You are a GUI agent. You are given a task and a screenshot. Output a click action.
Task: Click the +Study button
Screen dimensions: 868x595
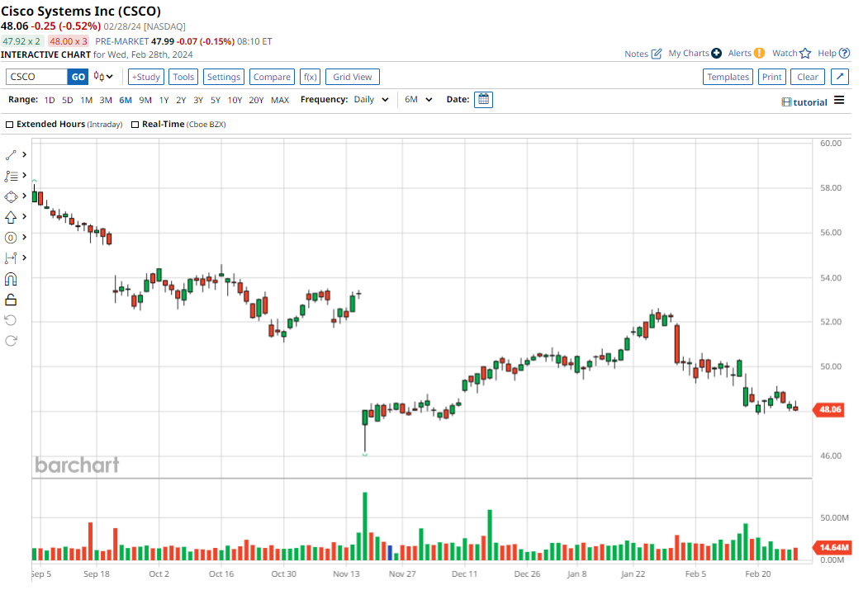tap(146, 77)
